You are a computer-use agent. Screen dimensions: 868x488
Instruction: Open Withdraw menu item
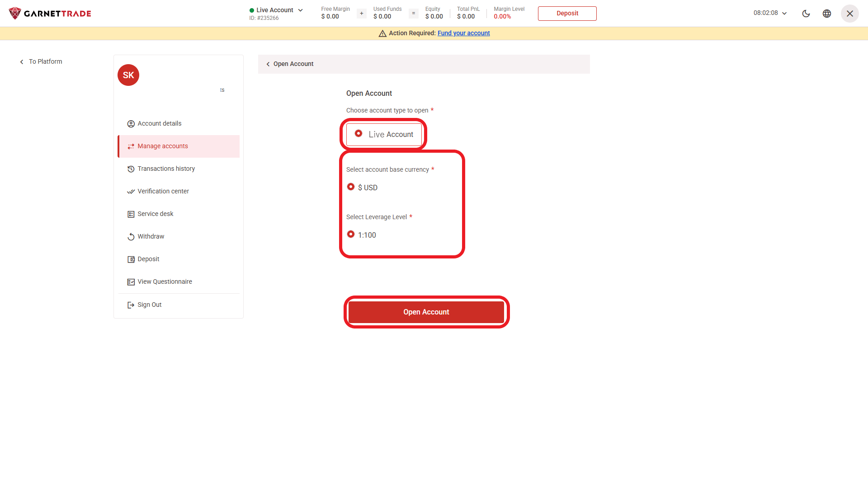179,237
